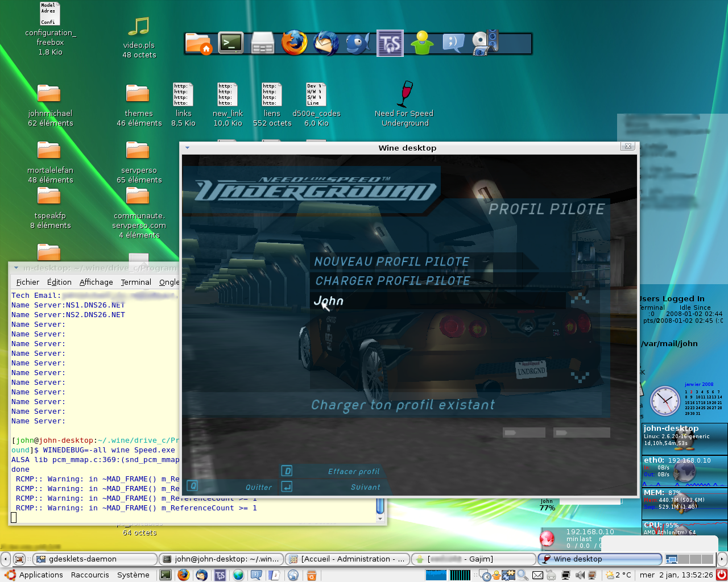
Task: Open the Wine desktop window menu arrow
Action: click(x=187, y=148)
